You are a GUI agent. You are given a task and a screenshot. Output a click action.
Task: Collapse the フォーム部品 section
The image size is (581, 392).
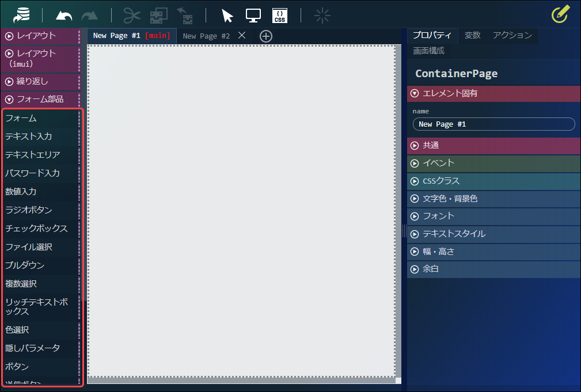click(x=40, y=100)
